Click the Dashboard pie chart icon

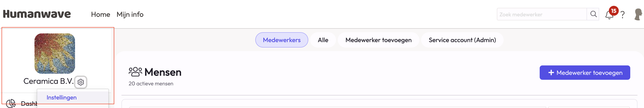[11, 103]
